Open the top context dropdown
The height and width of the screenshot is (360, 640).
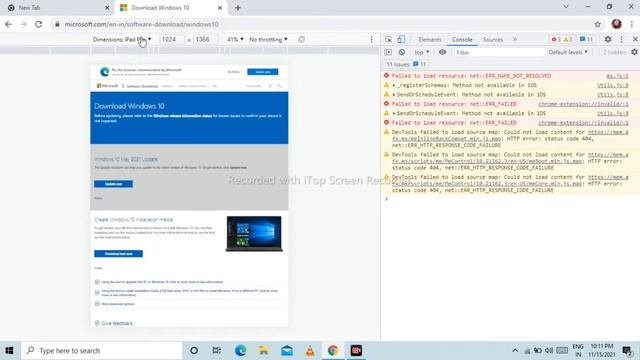click(422, 52)
